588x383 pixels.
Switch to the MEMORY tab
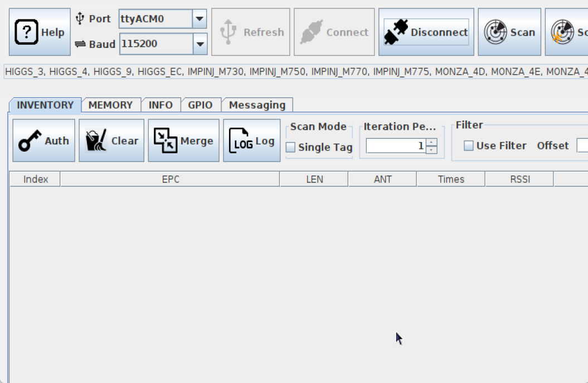tap(110, 105)
